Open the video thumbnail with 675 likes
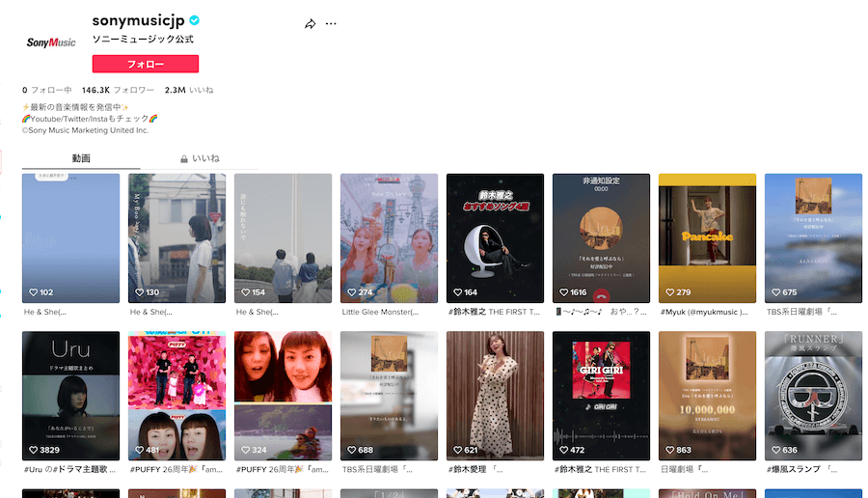 [813, 238]
